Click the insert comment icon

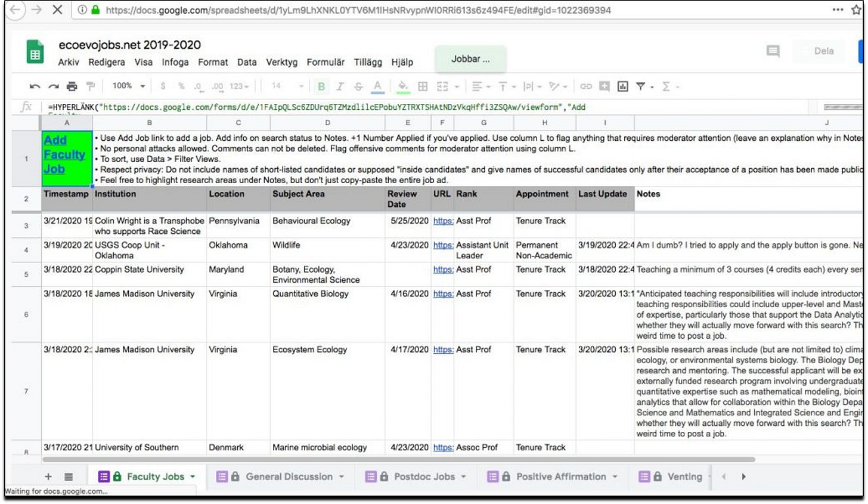604,86
